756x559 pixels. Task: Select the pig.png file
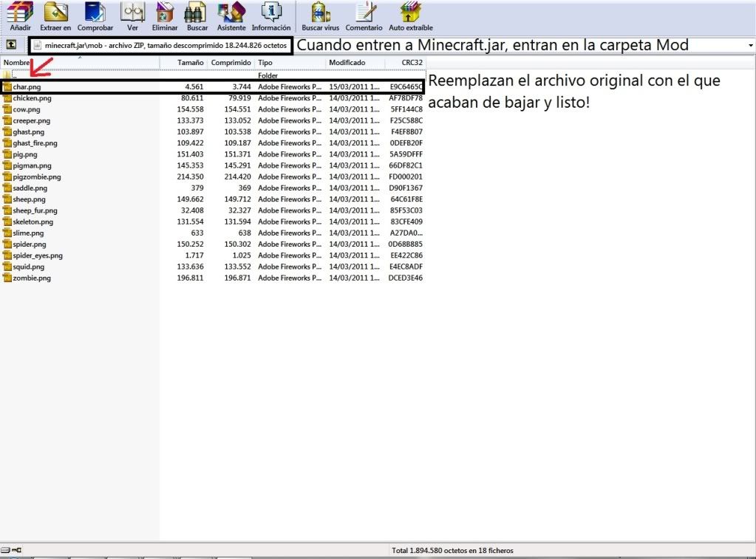coord(213,154)
